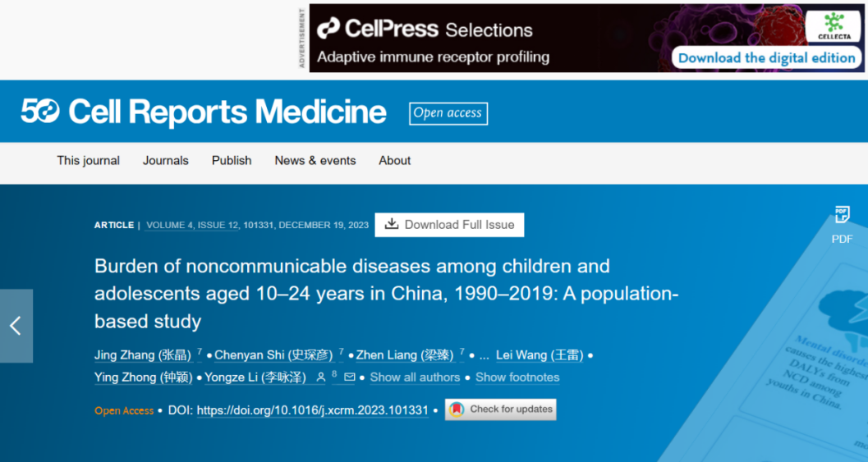The image size is (868, 462).
Task: Click the Check for updates button
Action: [501, 409]
